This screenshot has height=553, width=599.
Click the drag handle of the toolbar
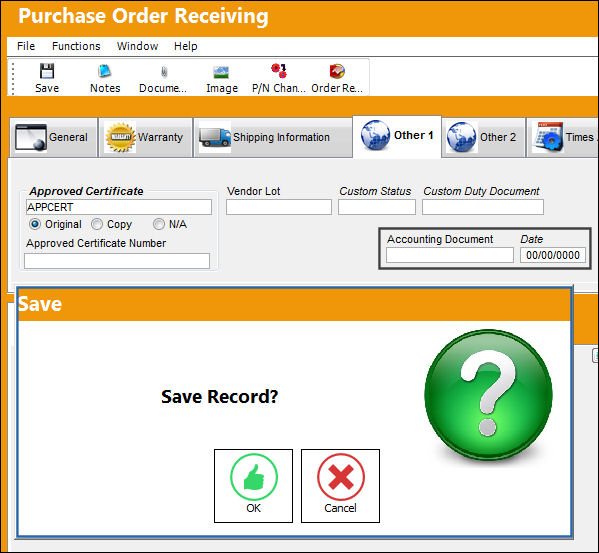13,78
